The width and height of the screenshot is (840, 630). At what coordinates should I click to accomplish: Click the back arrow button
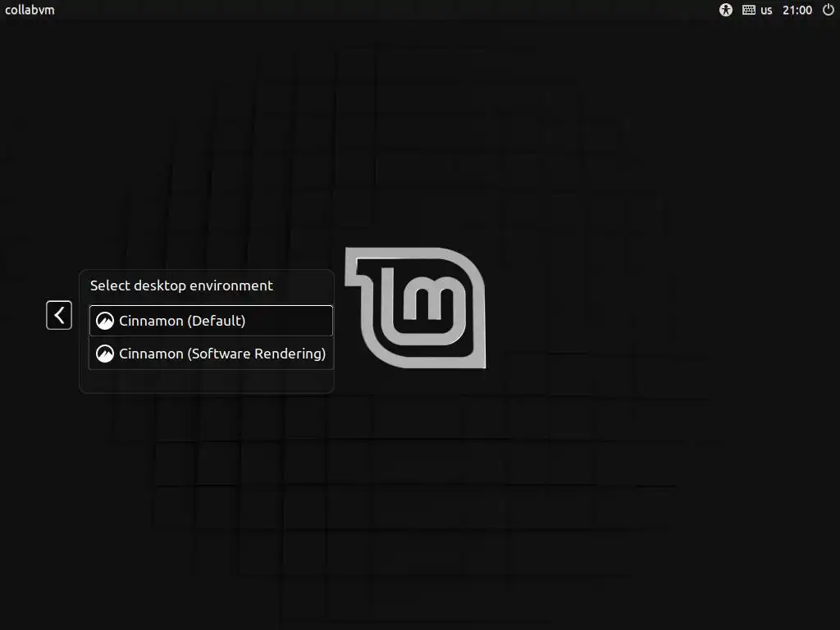point(59,315)
